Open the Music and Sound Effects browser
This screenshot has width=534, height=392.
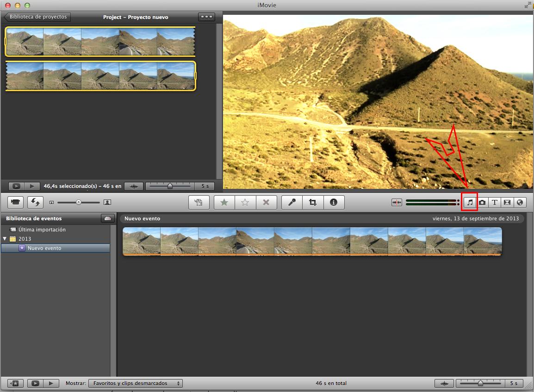click(470, 202)
